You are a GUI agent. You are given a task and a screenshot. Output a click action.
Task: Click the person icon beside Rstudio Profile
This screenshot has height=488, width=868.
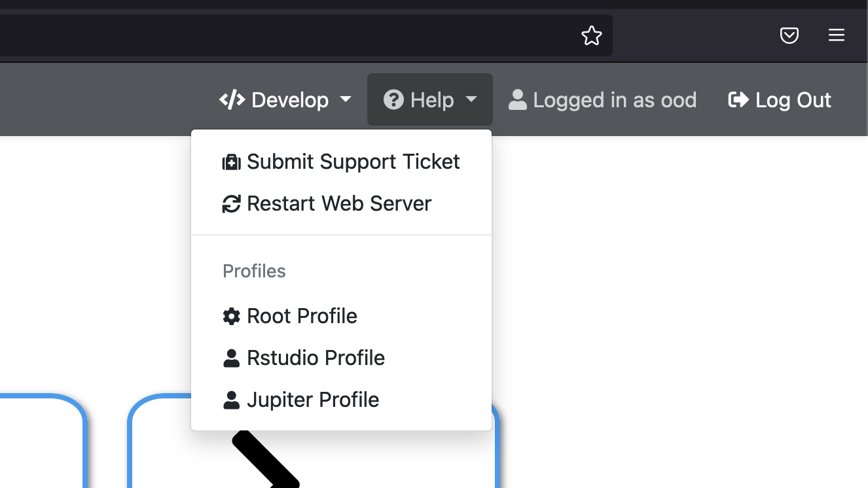(231, 358)
